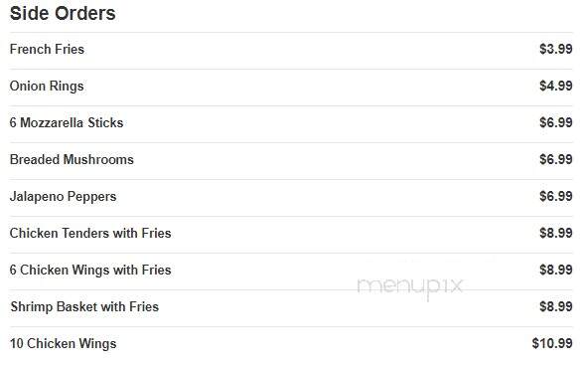This screenshot has width=588, height=368.
Task: Click the Breaded Mushrooms $6.99 price
Action: point(556,159)
